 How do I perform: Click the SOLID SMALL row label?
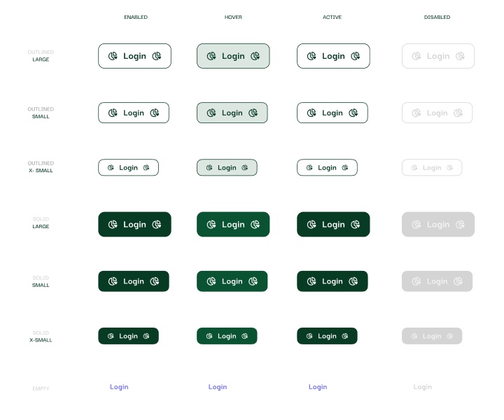[x=41, y=281]
